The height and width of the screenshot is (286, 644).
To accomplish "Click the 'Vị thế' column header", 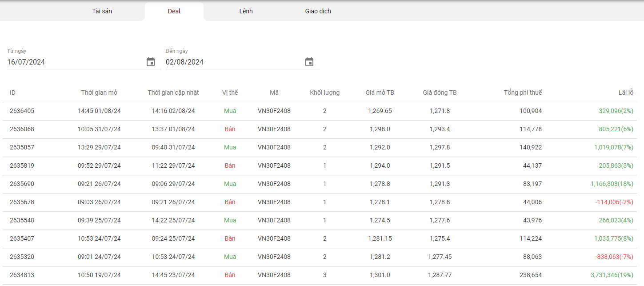I will point(230,93).
